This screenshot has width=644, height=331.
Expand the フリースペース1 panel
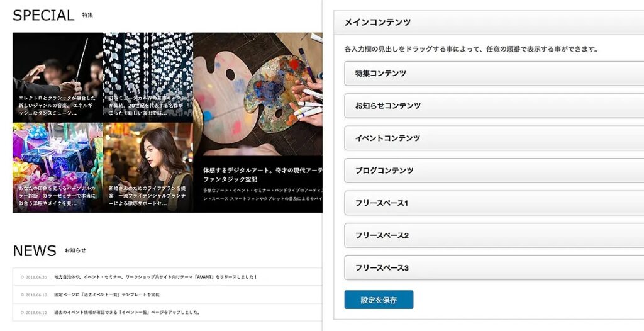[x=494, y=203]
